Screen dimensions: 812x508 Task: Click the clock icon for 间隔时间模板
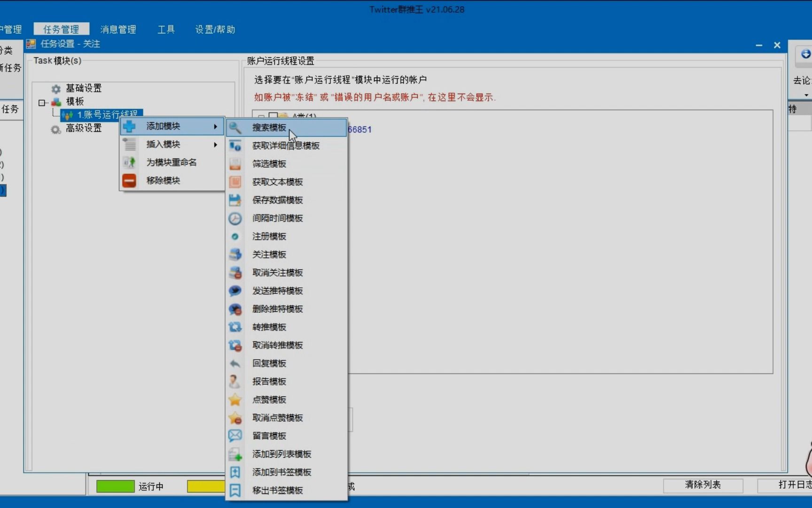235,218
